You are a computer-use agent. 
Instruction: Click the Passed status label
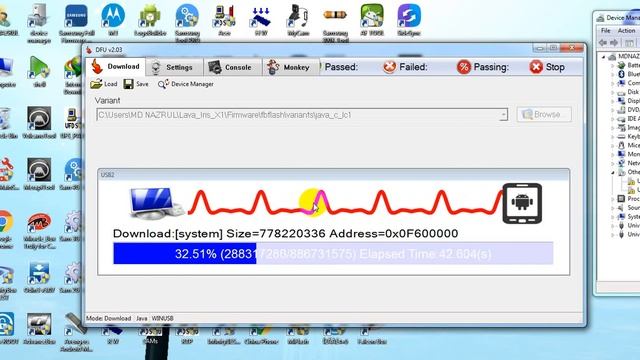[341, 67]
